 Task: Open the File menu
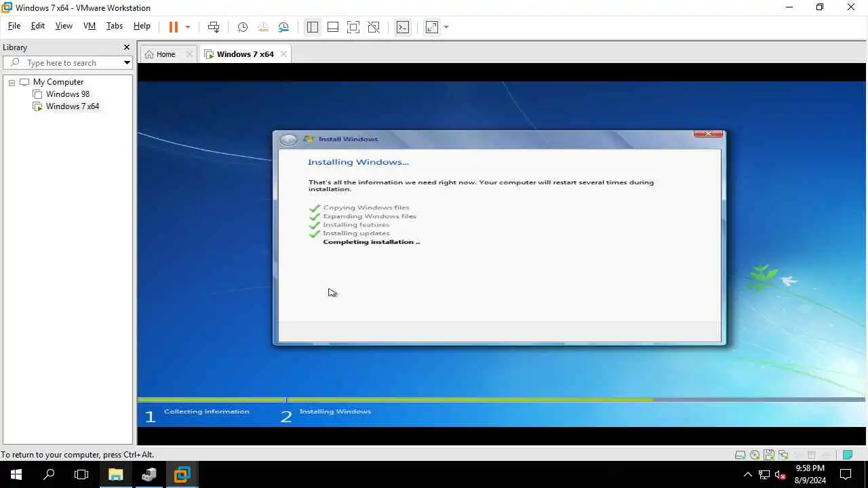(x=14, y=26)
